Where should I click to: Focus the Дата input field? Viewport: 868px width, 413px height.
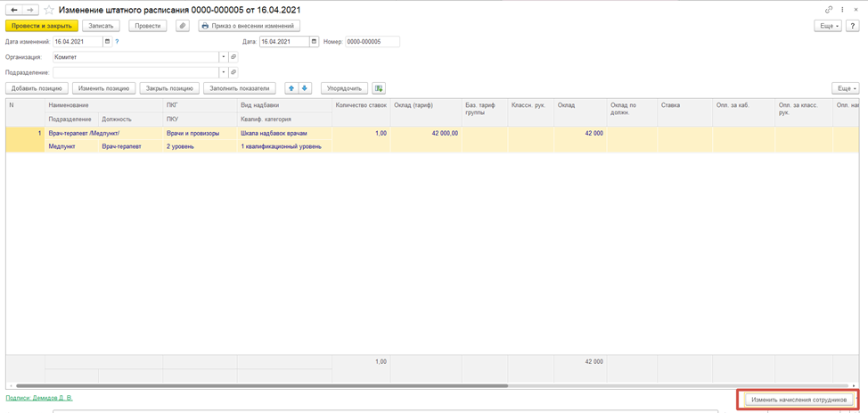(x=284, y=42)
